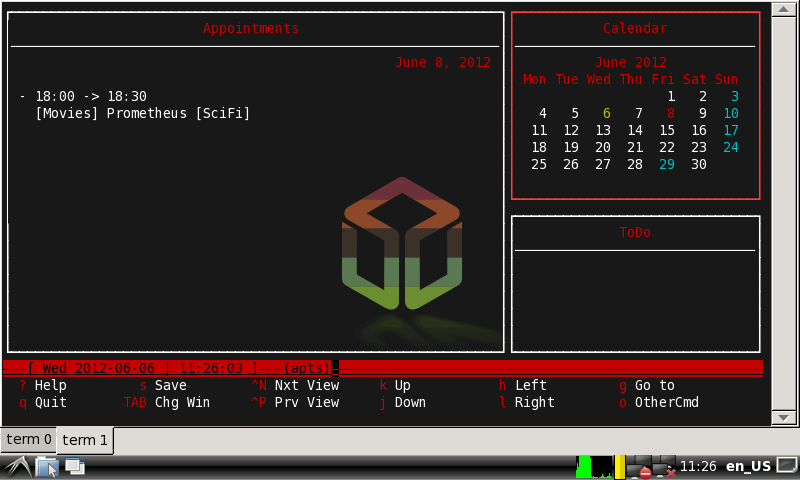Open the disconnected network icon with red X
The height and width of the screenshot is (480, 800).
(x=664, y=467)
